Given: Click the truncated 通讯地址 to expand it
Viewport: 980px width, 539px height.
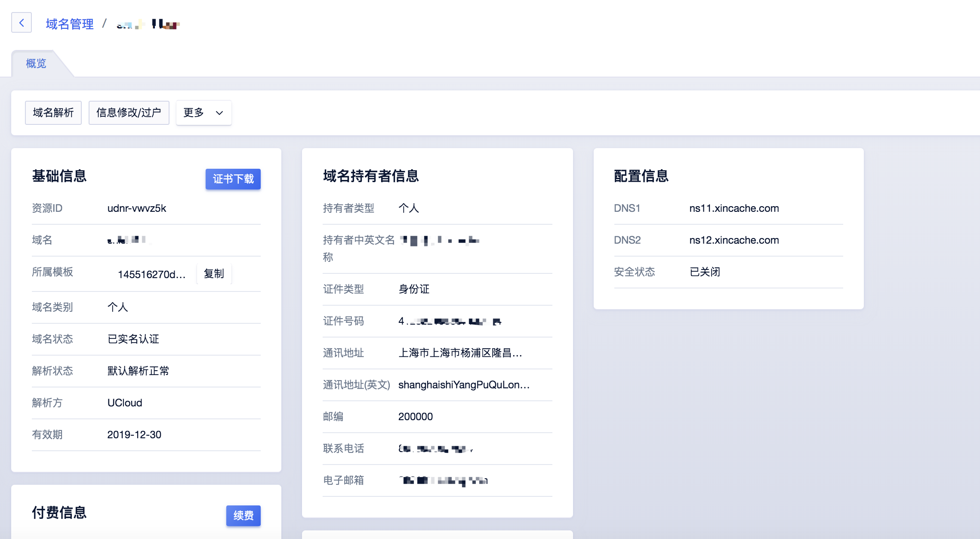Looking at the screenshot, I should pyautogui.click(x=460, y=353).
